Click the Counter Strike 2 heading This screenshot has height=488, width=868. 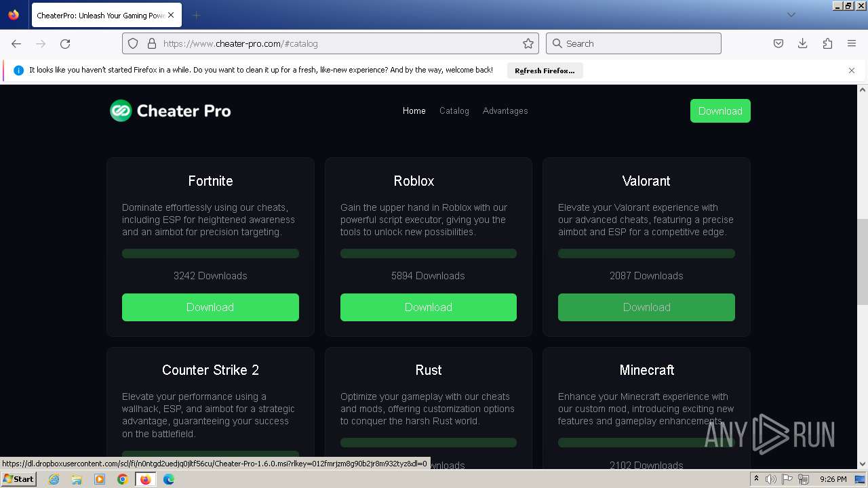[x=210, y=370]
